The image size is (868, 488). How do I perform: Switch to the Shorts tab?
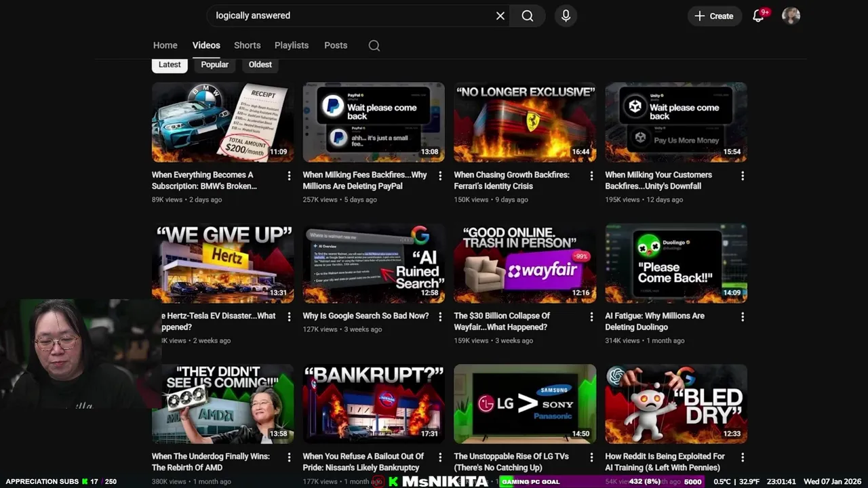(x=247, y=45)
